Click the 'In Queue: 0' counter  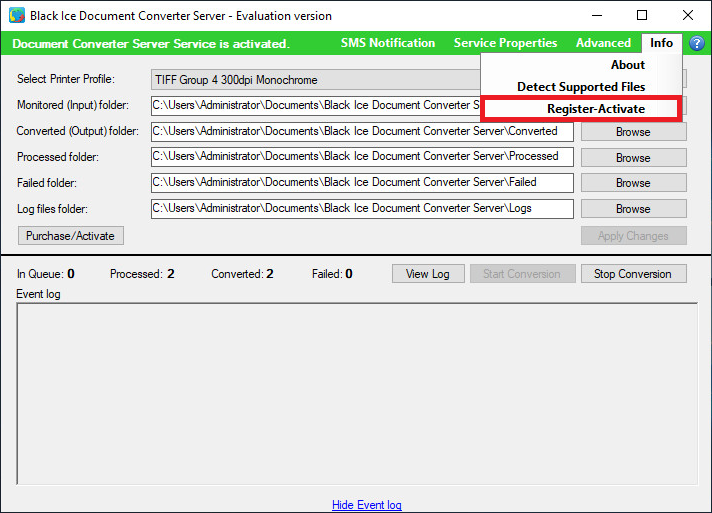(x=46, y=274)
